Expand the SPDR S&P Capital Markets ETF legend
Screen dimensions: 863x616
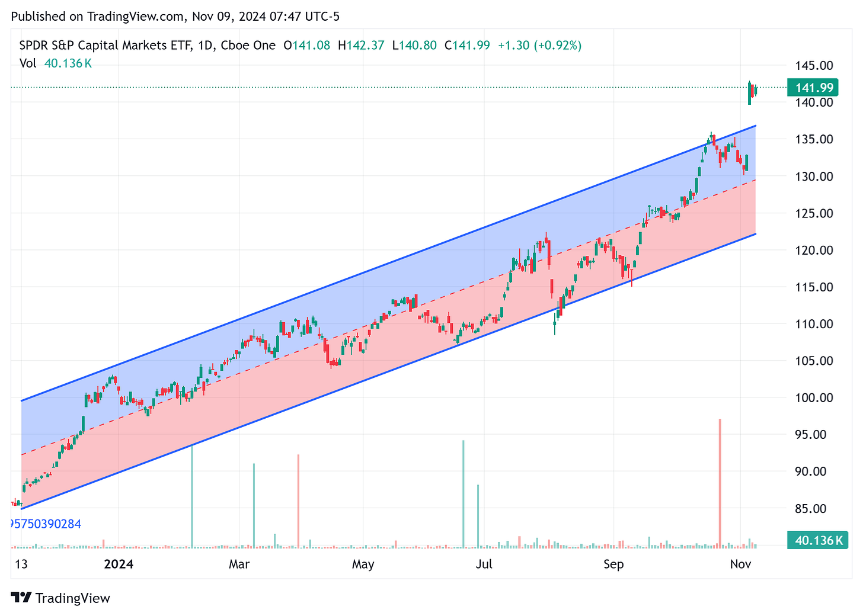104,45
